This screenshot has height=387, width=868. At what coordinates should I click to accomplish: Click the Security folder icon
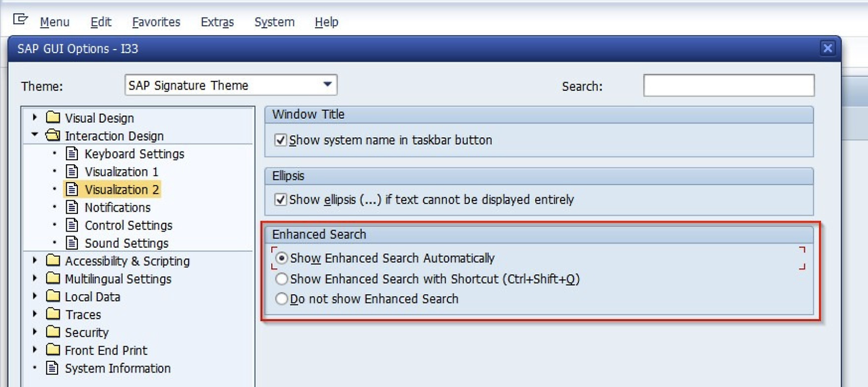click(x=53, y=332)
